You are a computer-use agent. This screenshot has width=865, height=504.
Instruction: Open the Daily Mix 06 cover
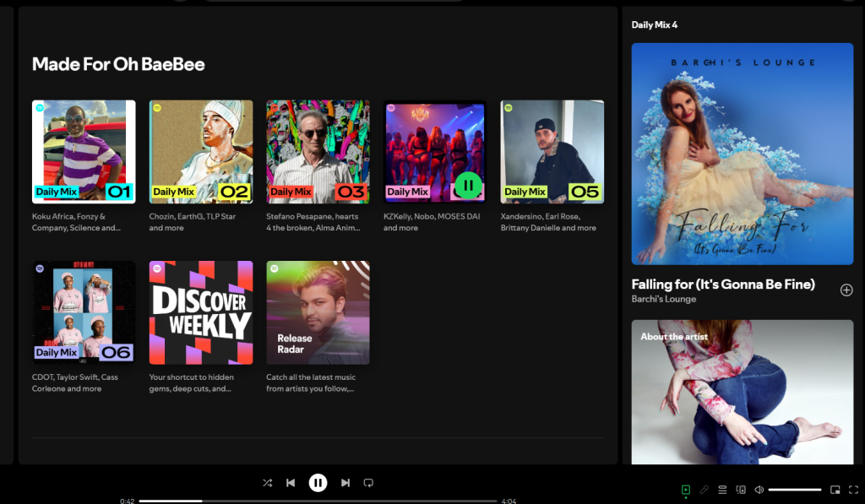(x=84, y=312)
